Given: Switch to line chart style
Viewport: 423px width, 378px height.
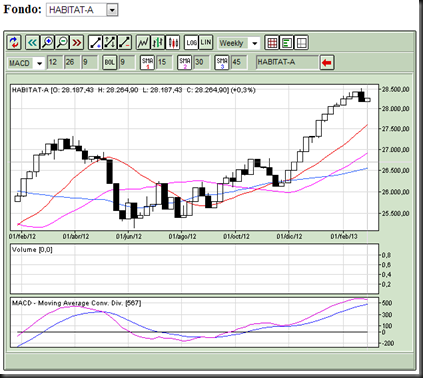Looking at the screenshot, I should coord(143,43).
